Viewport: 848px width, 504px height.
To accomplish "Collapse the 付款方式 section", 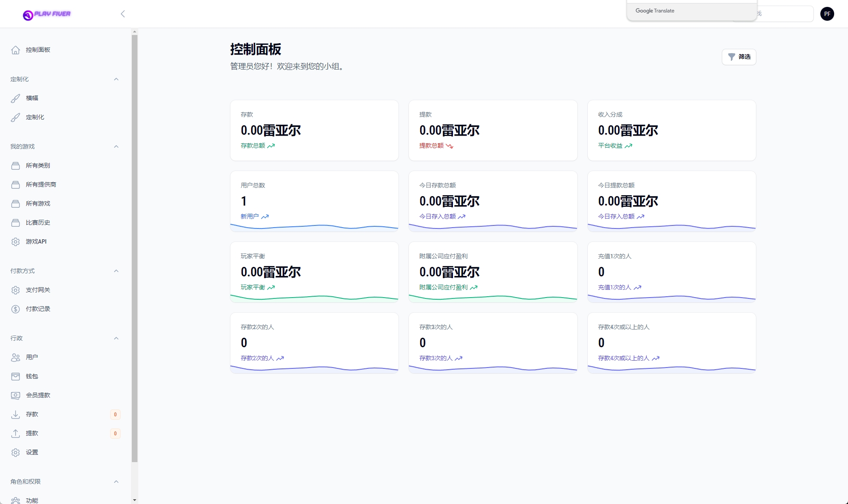I will 116,271.
